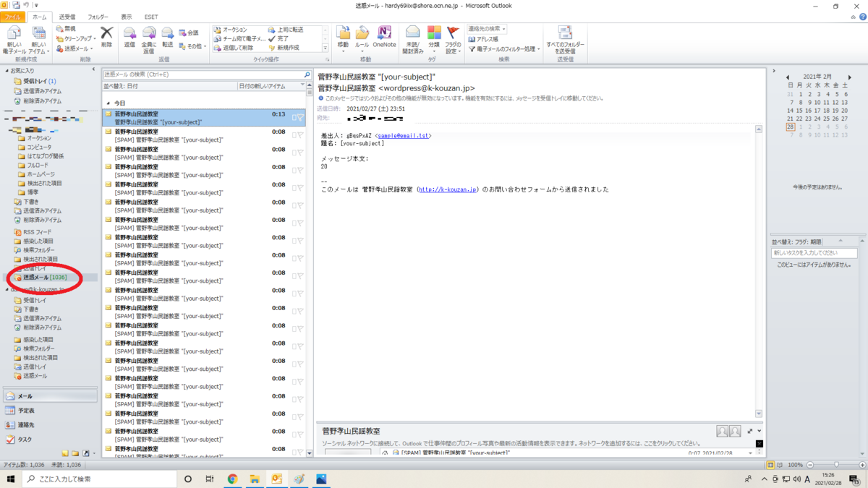
Task: Click the 転送 (Forward) ribbon icon
Action: [x=167, y=38]
